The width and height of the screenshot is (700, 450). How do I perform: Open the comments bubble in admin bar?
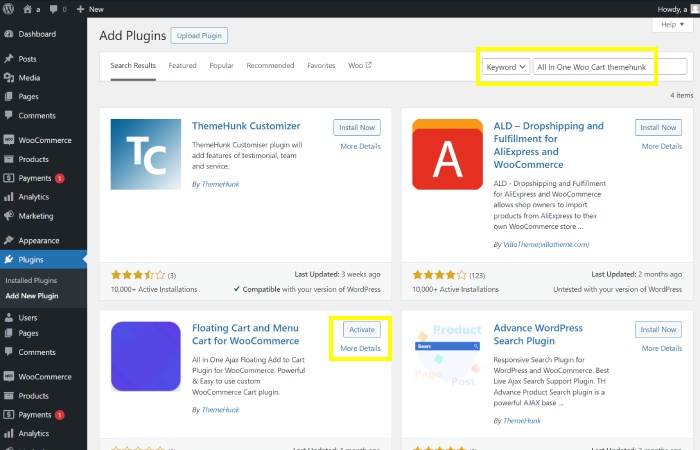[x=54, y=9]
